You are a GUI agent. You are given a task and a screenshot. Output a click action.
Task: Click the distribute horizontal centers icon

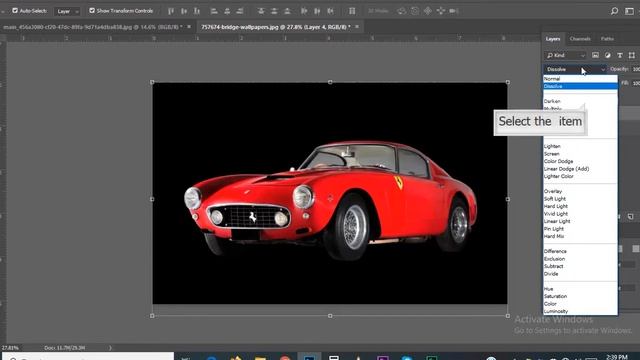pos(317,11)
